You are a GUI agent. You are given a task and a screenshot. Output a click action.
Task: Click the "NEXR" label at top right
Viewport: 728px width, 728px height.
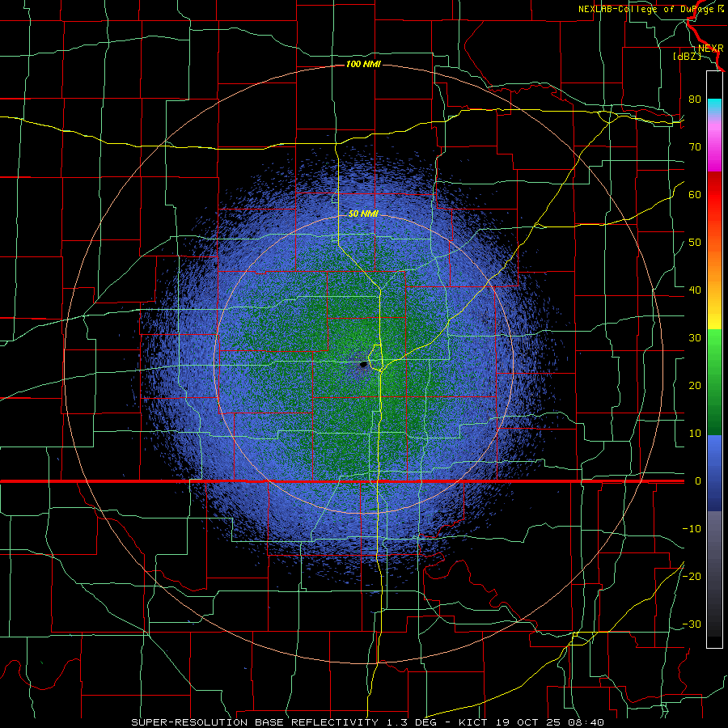pos(711,49)
